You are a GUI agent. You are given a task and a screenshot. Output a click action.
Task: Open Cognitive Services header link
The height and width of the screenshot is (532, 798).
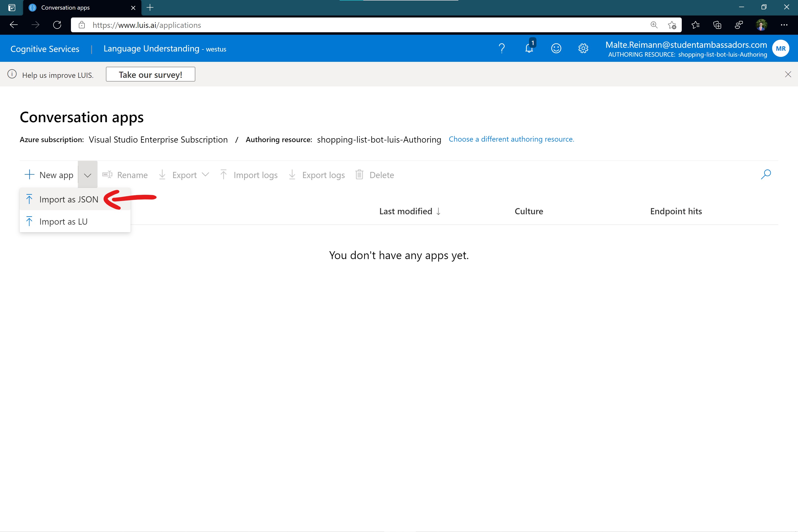45,49
